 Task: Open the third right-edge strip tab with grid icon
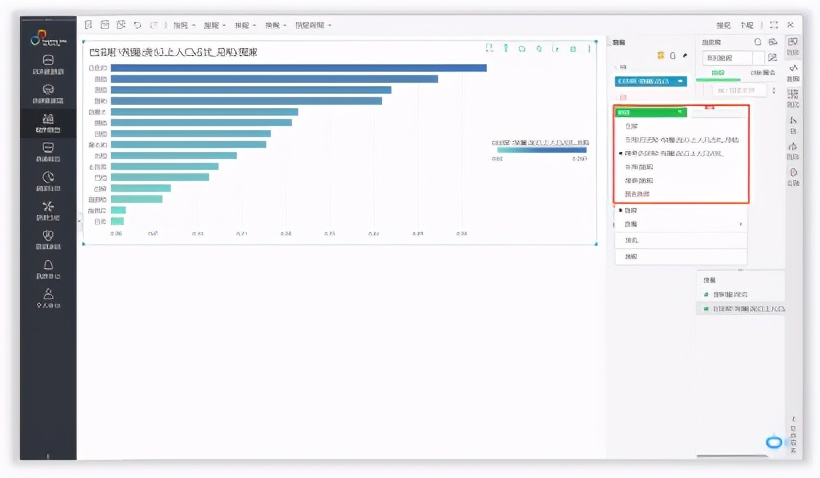(x=793, y=98)
